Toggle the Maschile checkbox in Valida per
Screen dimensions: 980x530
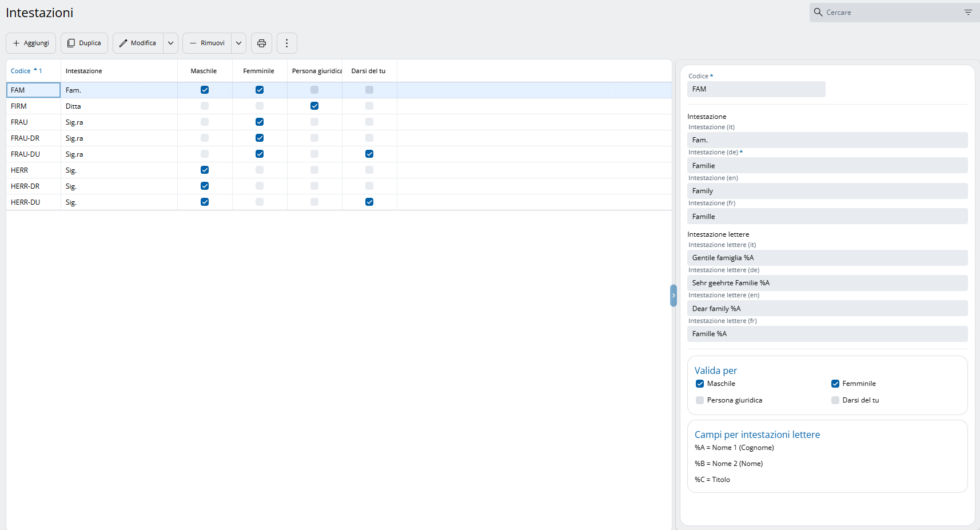[700, 384]
